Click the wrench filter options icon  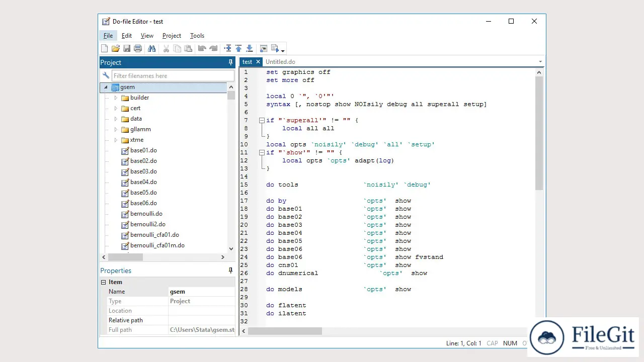pos(106,75)
